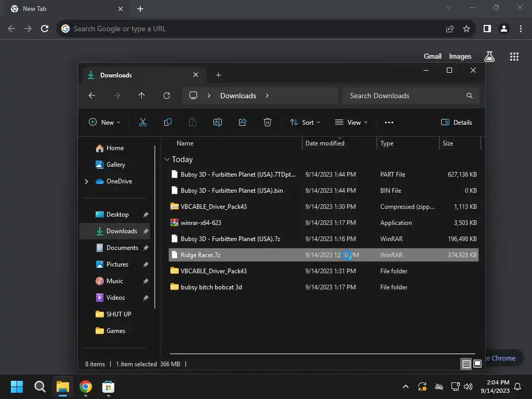Unpin Videos from Quick access

[146, 298]
